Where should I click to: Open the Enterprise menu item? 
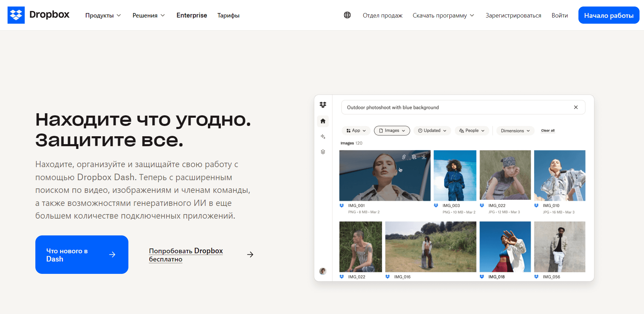coord(192,15)
